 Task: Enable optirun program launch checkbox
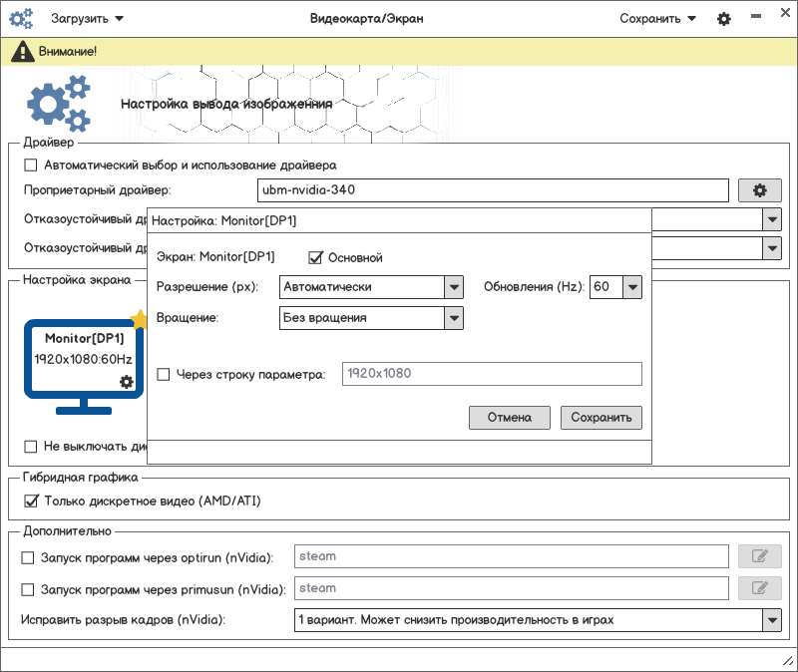pyautogui.click(x=28, y=557)
